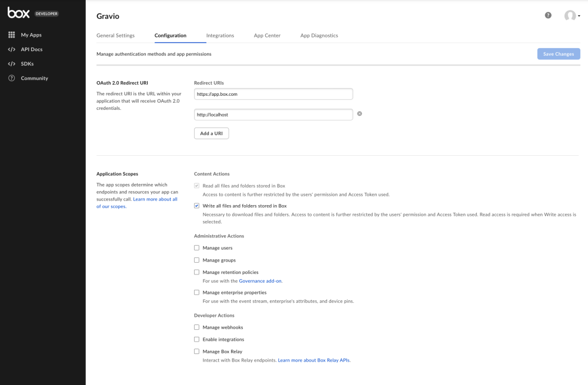
Task: Open API Docs from the sidebar
Action: point(32,49)
